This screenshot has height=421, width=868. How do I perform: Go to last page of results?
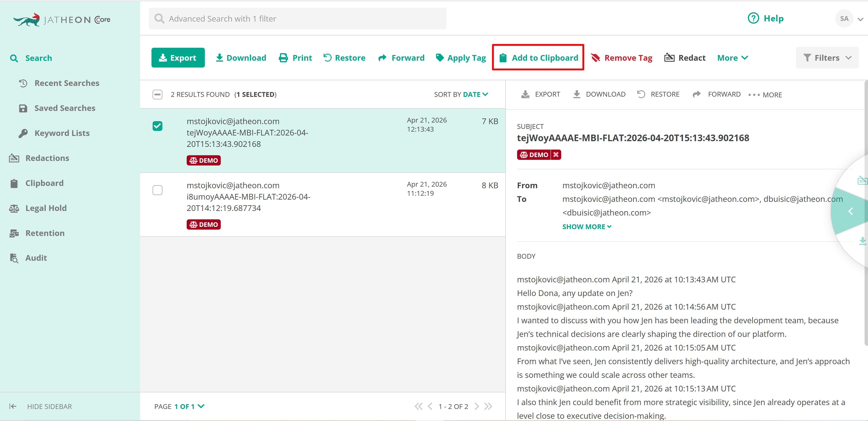(488, 406)
